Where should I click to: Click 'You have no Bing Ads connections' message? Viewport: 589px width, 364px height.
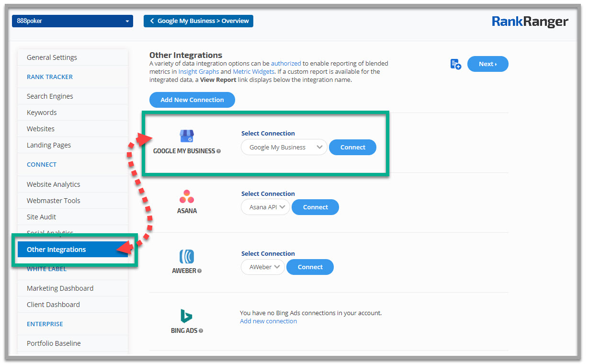pyautogui.click(x=311, y=313)
